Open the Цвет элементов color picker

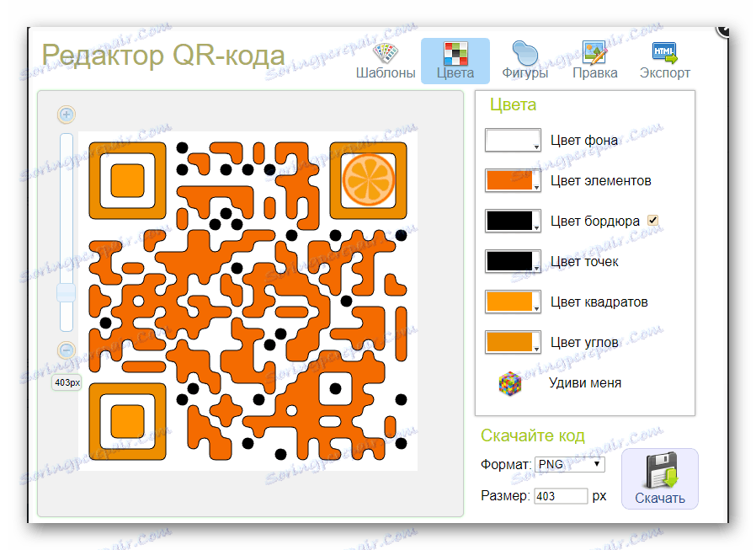[513, 181]
